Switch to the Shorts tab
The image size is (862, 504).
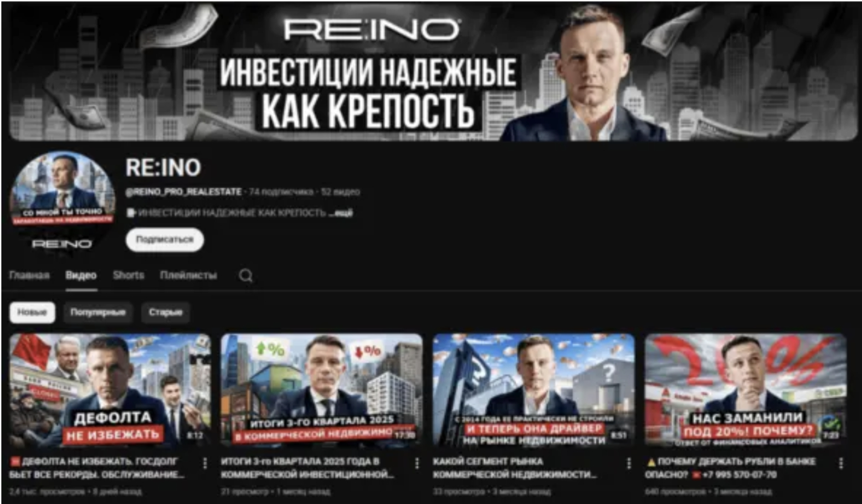pyautogui.click(x=129, y=275)
